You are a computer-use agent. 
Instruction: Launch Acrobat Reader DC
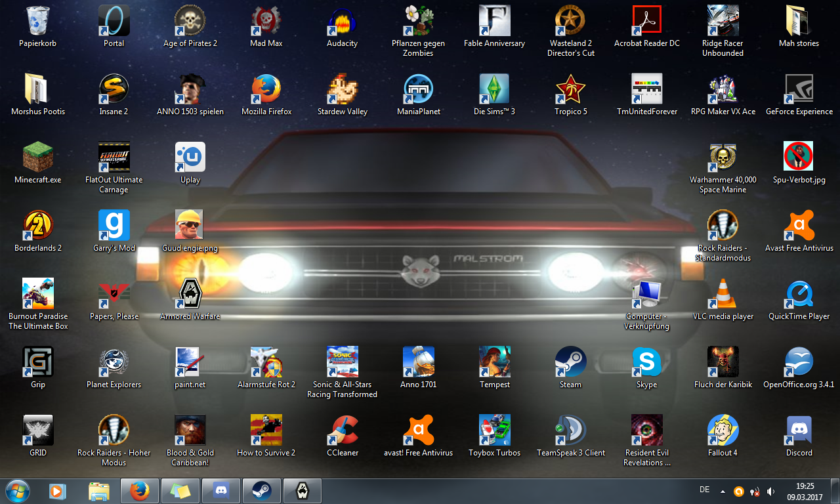pyautogui.click(x=647, y=21)
